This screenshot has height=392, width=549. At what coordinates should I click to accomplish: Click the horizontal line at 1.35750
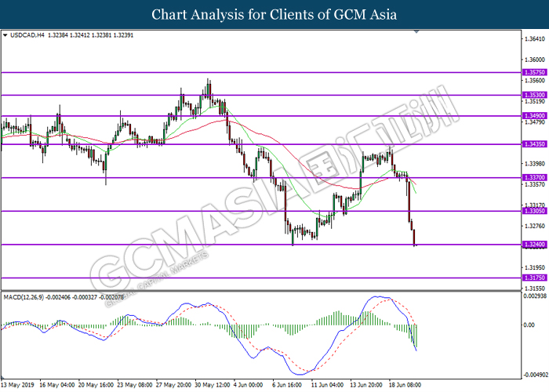pos(261,72)
